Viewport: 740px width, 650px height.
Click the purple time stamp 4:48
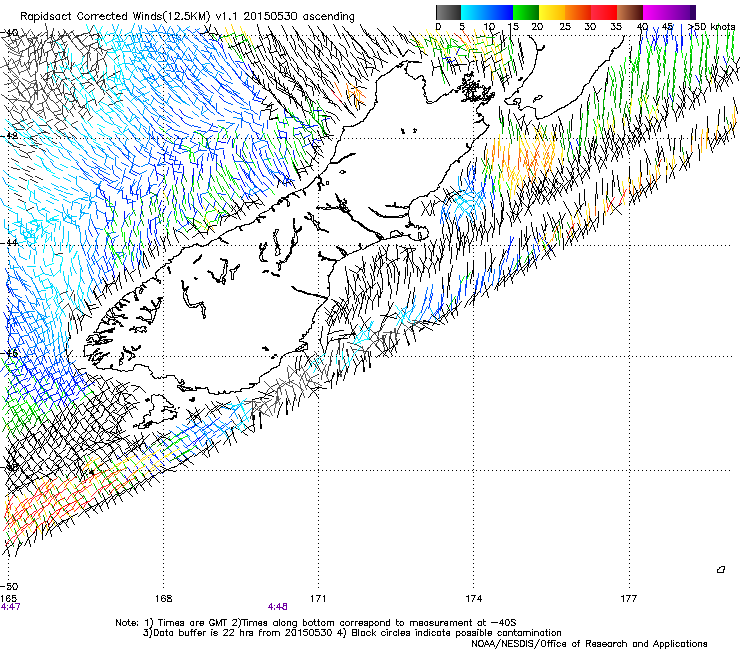pyautogui.click(x=278, y=607)
